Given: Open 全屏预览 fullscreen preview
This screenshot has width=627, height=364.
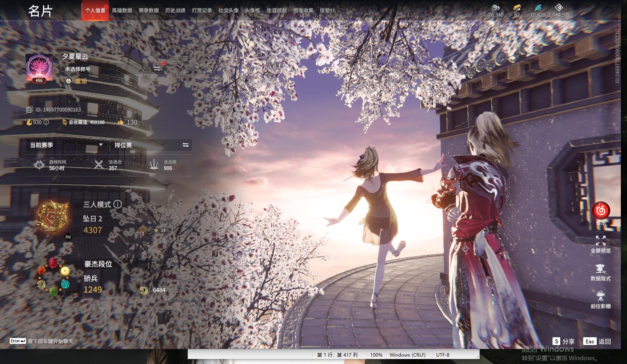Looking at the screenshot, I should pyautogui.click(x=601, y=245).
